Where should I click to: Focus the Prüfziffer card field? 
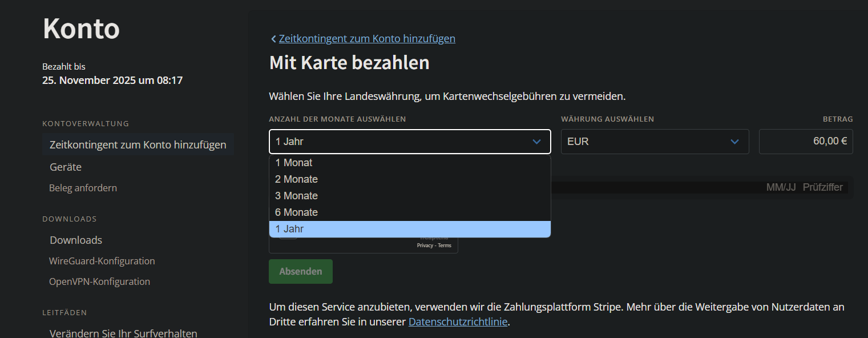tap(822, 187)
